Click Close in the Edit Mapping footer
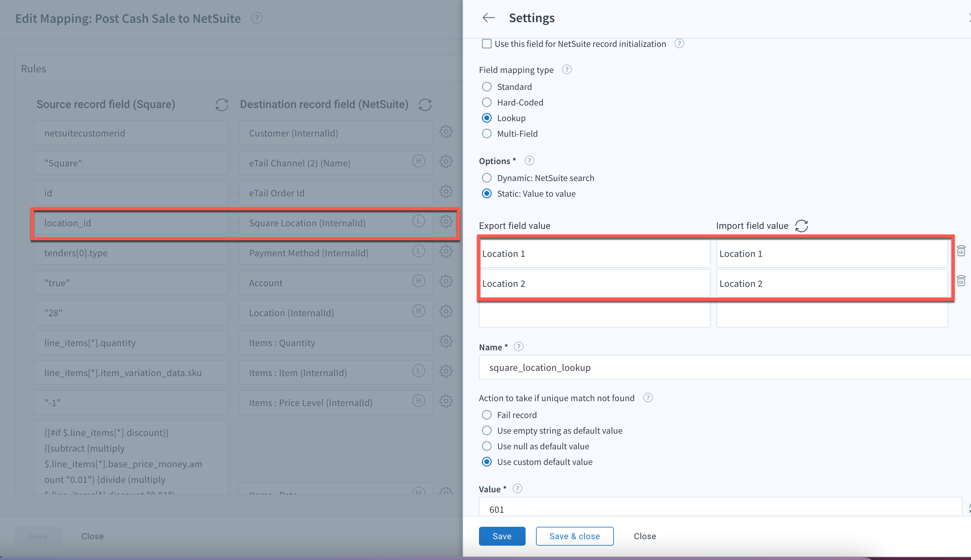 (x=92, y=536)
